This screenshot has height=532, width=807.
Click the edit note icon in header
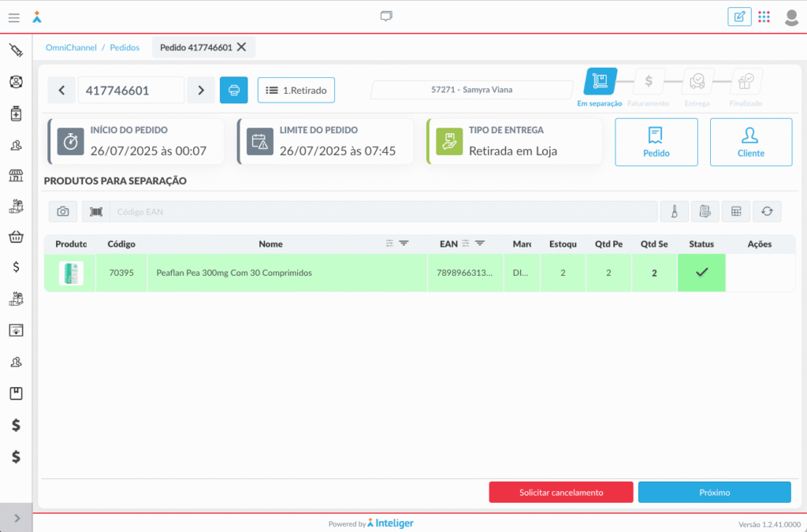739,17
